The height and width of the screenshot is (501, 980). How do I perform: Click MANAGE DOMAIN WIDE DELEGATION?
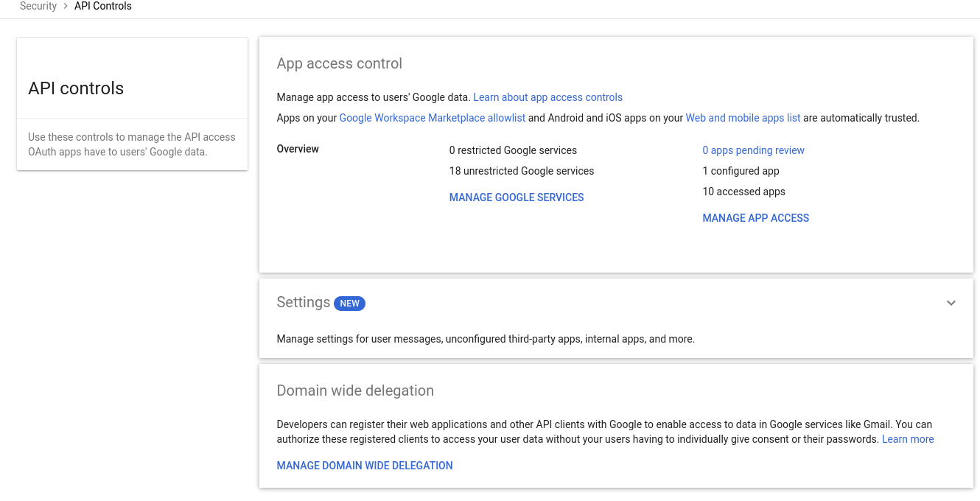(x=365, y=466)
